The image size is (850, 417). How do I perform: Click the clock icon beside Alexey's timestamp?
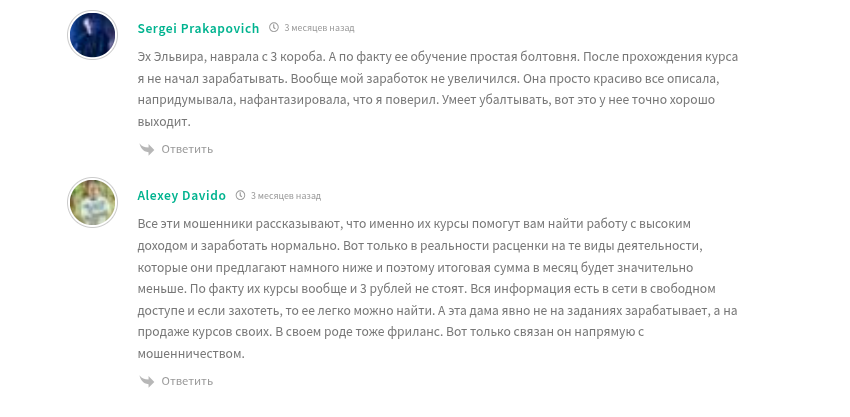[x=240, y=196]
